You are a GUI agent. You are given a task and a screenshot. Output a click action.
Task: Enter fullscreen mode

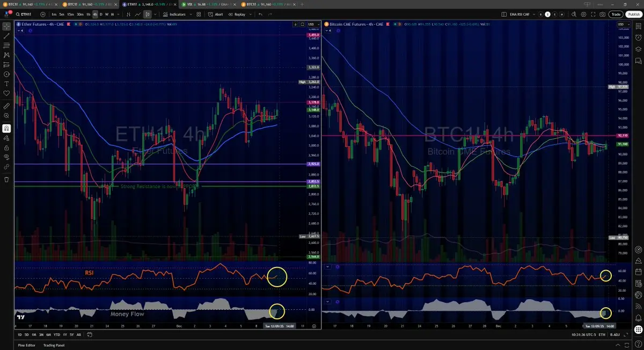coord(592,14)
